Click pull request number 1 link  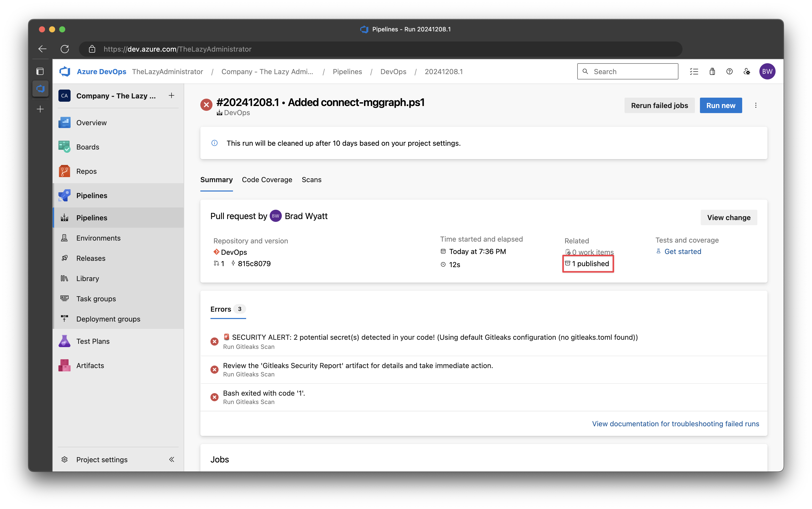click(219, 264)
